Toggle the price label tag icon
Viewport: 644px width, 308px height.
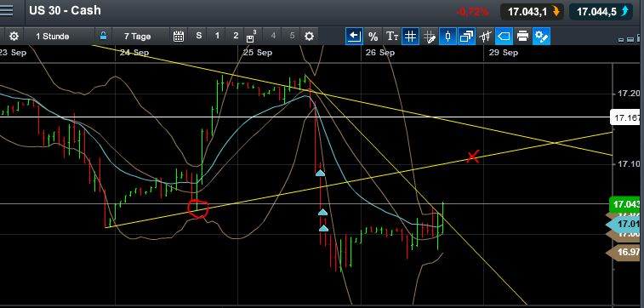point(504,37)
